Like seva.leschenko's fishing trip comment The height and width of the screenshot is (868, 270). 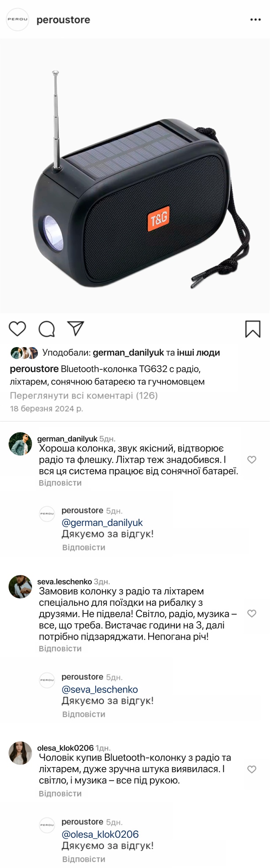coord(252,613)
